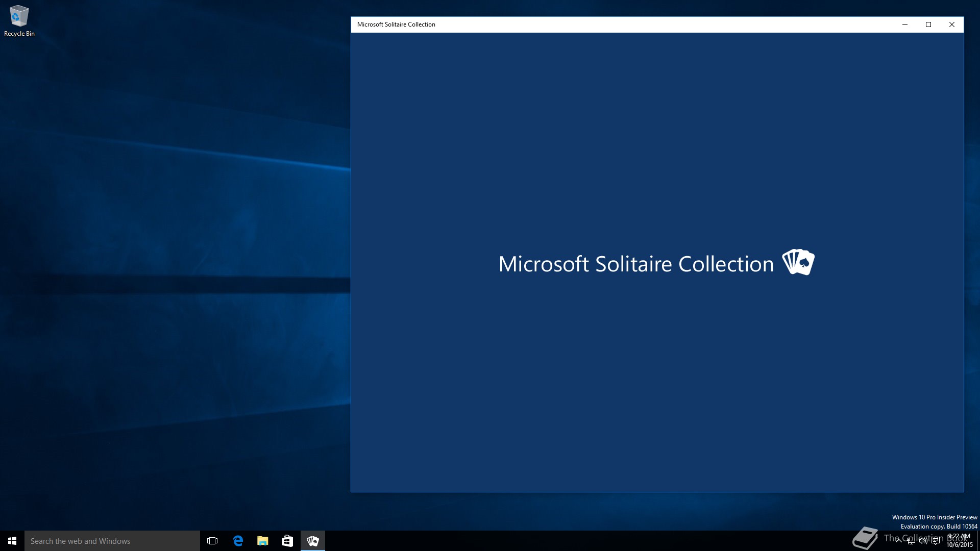This screenshot has height=551, width=980.
Task: Minimize the Microsoft Solitaire Collection window
Action: coord(905,24)
